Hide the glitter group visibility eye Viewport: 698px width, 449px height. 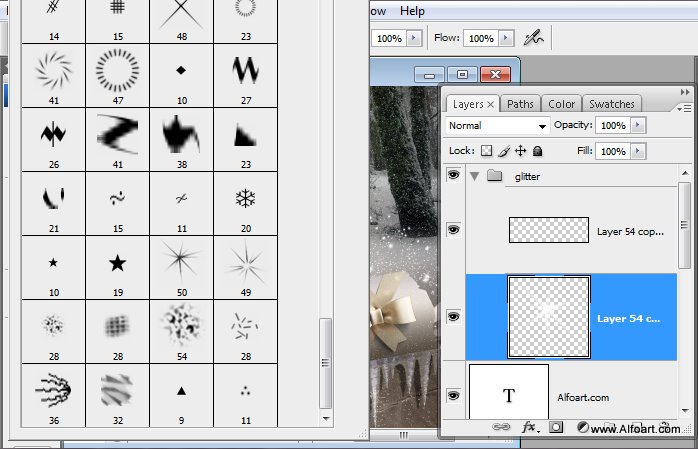454,175
